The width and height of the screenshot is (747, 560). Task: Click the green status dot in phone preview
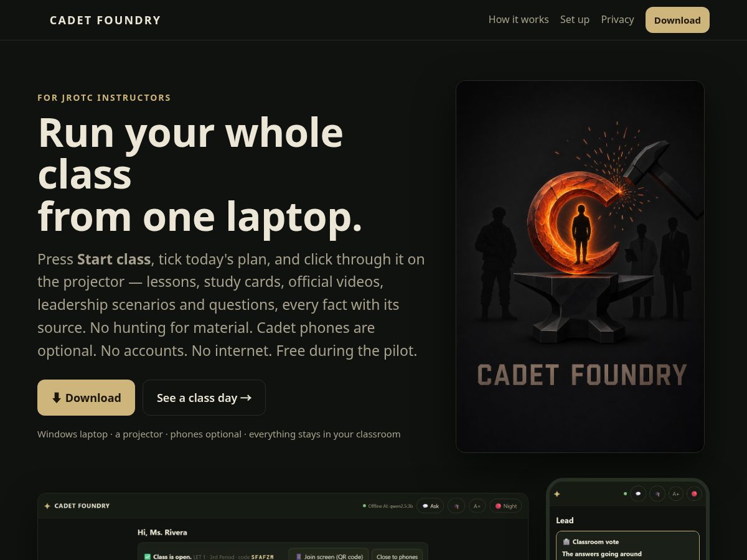tap(625, 494)
